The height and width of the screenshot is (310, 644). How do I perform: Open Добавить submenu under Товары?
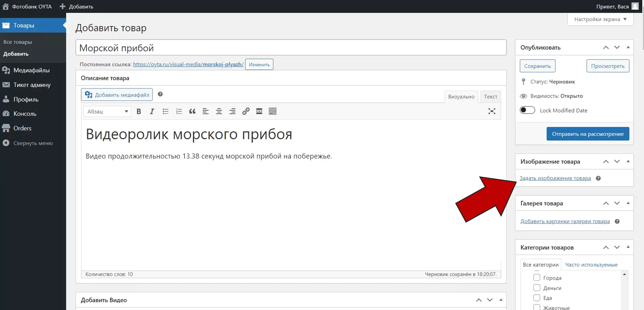click(16, 54)
